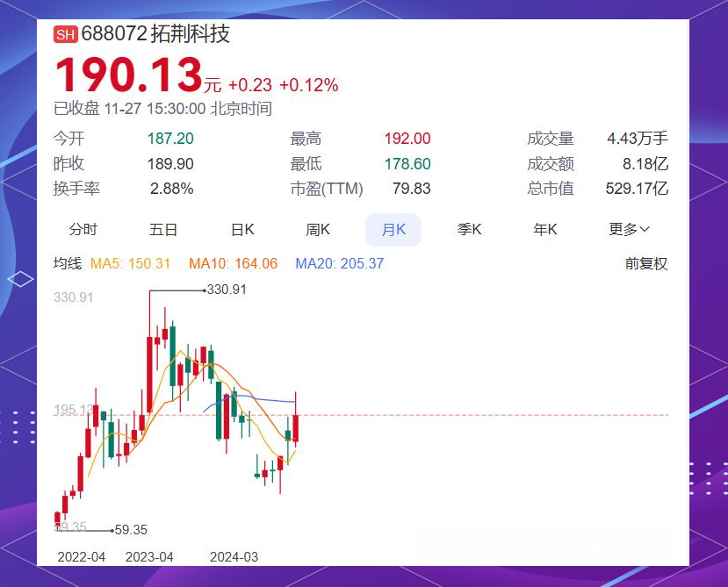Expand the 更多 dropdown menu
Image resolution: width=728 pixels, height=587 pixels.
(x=629, y=229)
